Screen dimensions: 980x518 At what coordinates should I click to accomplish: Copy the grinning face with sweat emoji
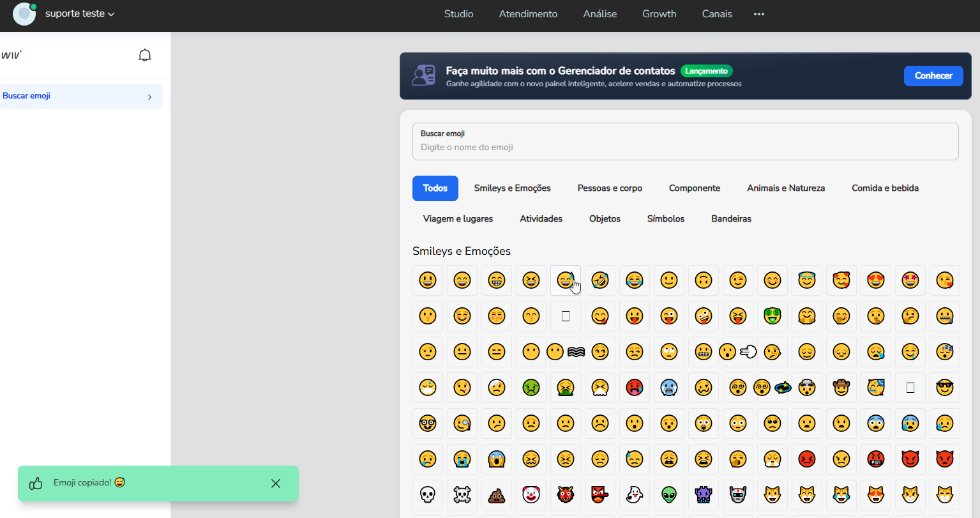click(566, 280)
